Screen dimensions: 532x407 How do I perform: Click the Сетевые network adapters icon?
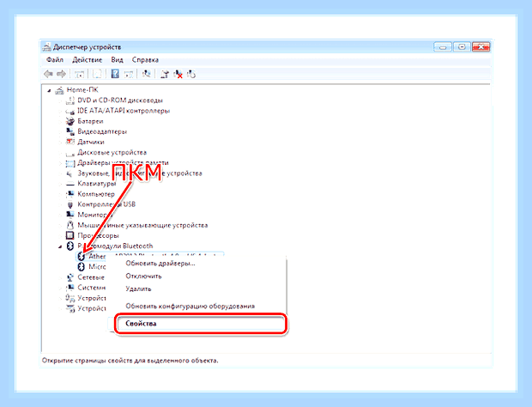pos(70,277)
